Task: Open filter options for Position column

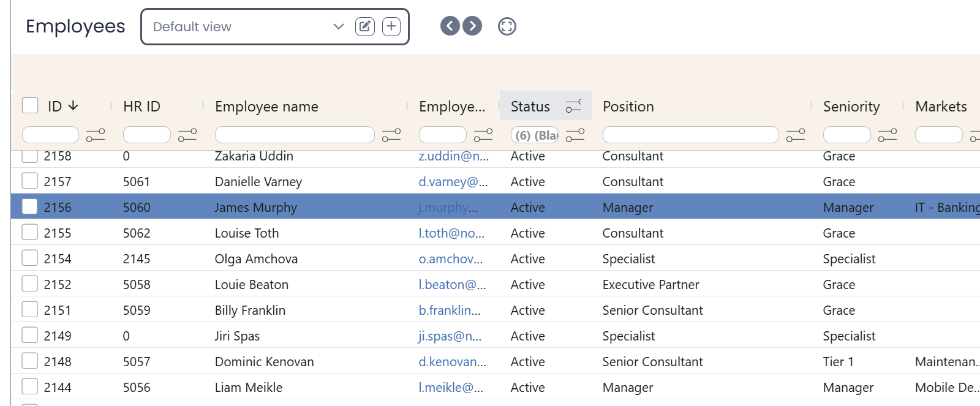Action: click(795, 135)
